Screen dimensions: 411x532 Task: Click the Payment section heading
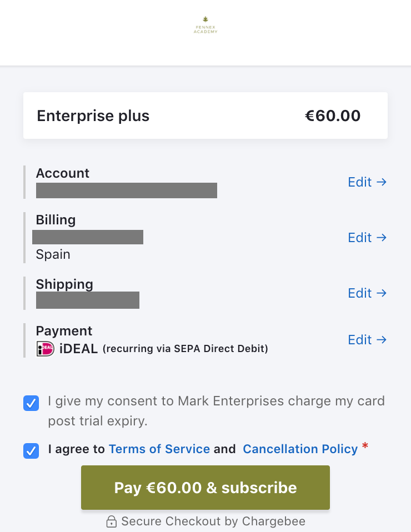point(64,331)
